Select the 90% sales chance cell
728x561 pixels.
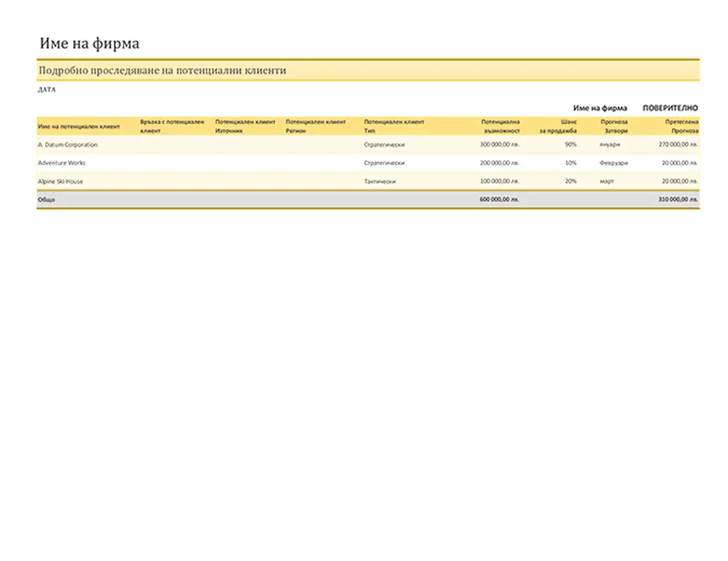tap(570, 144)
